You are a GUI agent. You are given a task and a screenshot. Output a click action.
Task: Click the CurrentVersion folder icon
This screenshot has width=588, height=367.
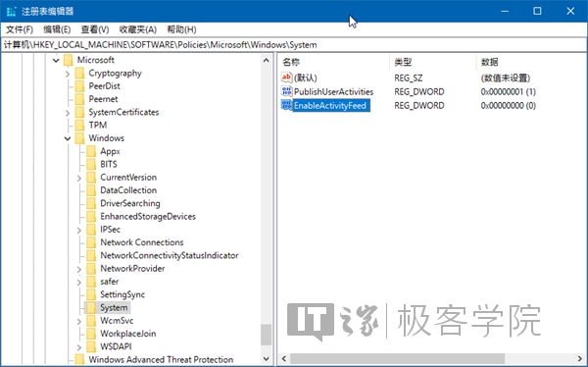pyautogui.click(x=91, y=178)
